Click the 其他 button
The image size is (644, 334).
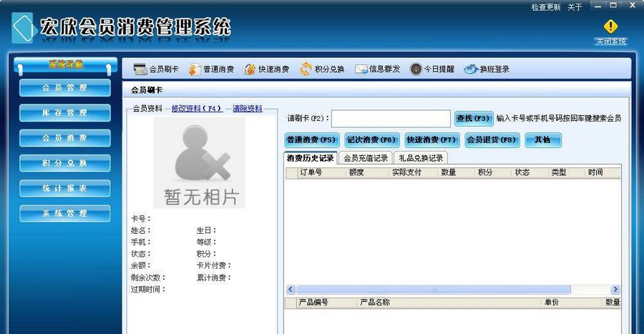coord(542,140)
